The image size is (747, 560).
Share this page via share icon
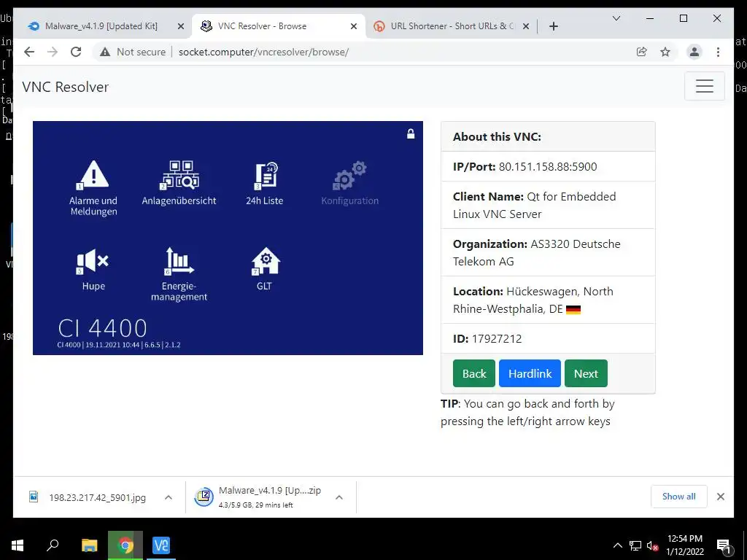[x=642, y=52]
